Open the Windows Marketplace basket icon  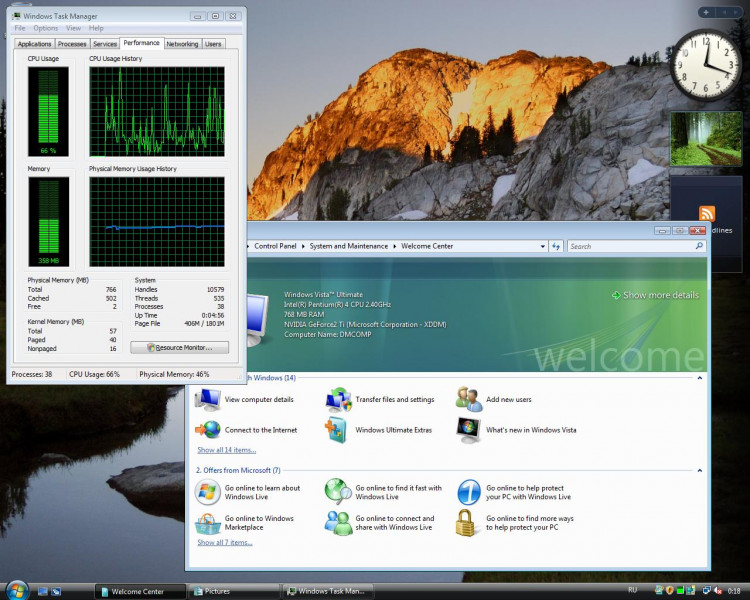coord(208,523)
